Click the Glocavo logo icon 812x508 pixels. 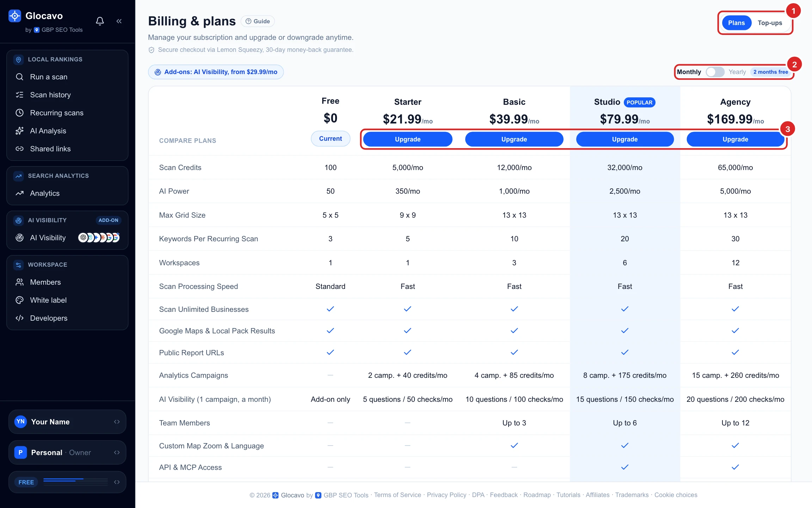(14, 16)
